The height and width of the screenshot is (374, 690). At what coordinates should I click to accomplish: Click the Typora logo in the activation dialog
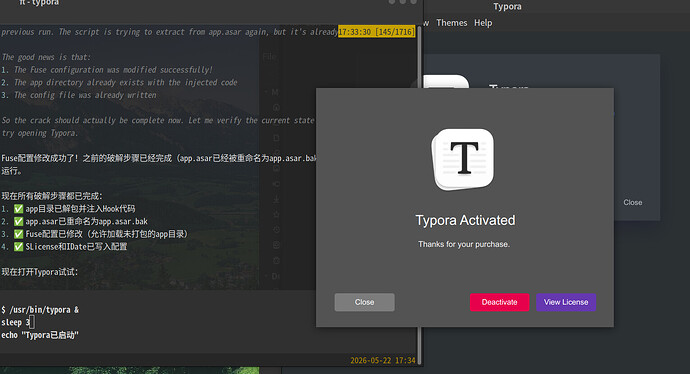point(463,160)
